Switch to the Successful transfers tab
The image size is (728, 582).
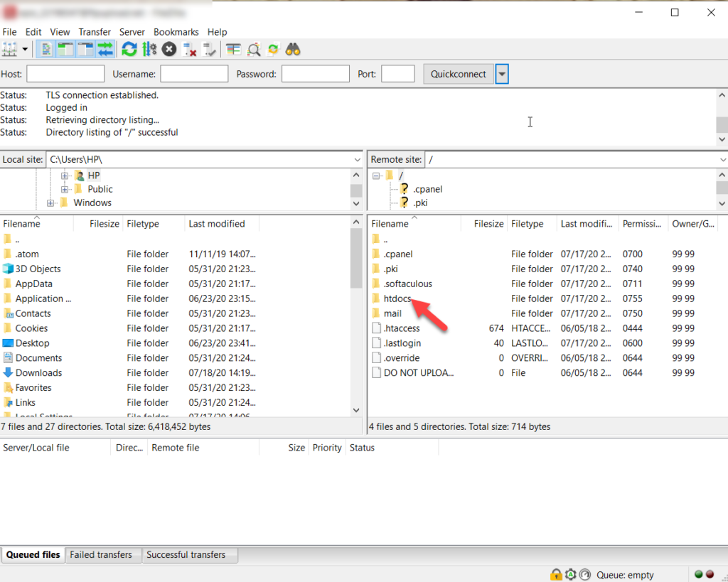point(186,554)
